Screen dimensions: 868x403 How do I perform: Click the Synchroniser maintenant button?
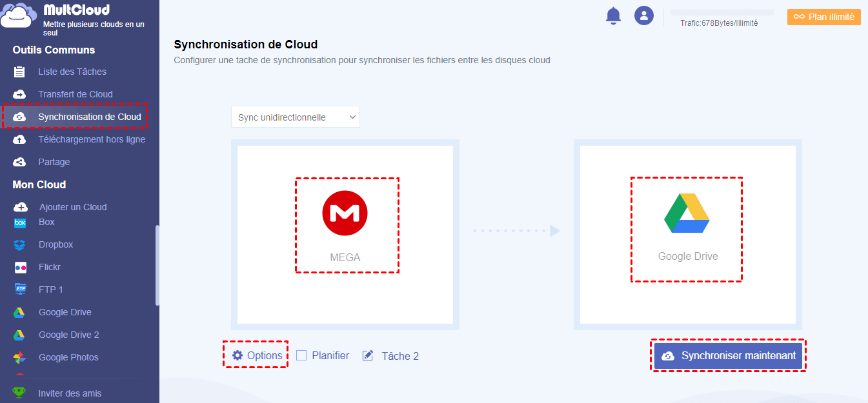[728, 356]
